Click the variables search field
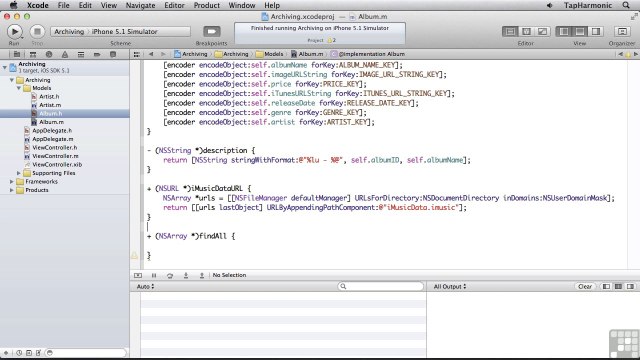Image resolution: width=640 pixels, height=360 pixels. coord(380,287)
